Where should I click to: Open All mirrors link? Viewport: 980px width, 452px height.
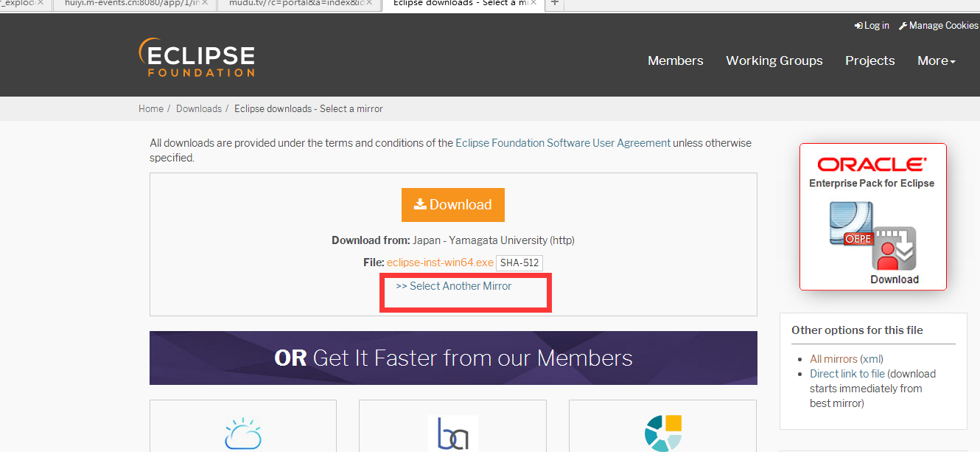click(833, 359)
